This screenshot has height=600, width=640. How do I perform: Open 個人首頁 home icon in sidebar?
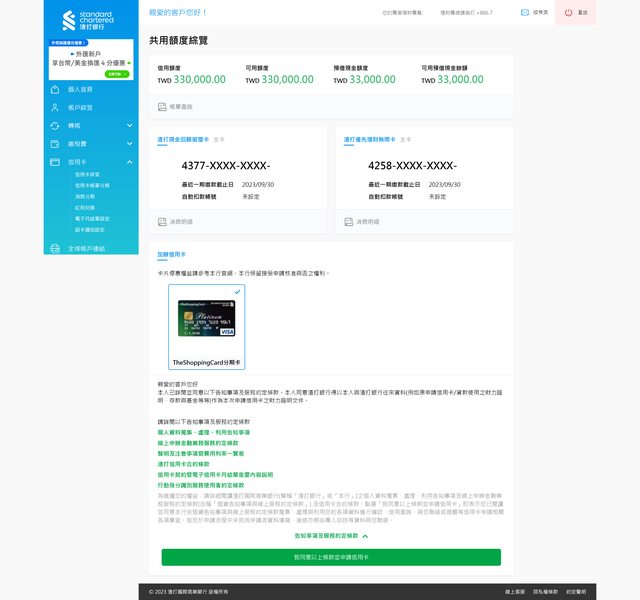pos(56,89)
